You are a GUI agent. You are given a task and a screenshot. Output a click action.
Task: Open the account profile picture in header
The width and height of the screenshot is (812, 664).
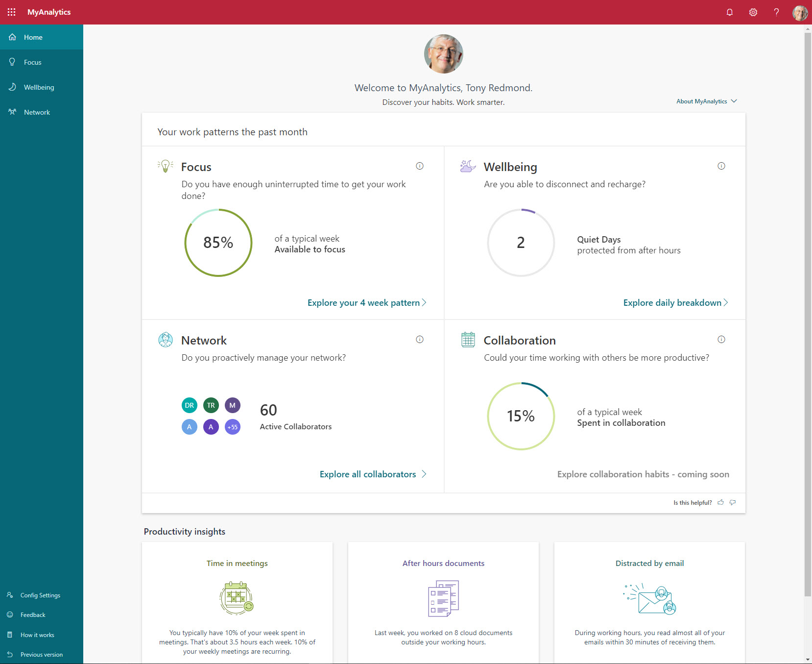coord(800,13)
